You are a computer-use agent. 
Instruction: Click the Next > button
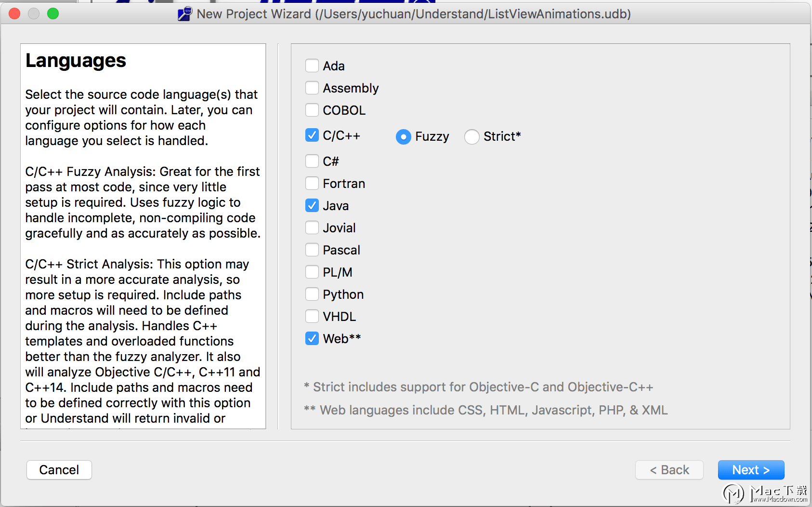(751, 470)
